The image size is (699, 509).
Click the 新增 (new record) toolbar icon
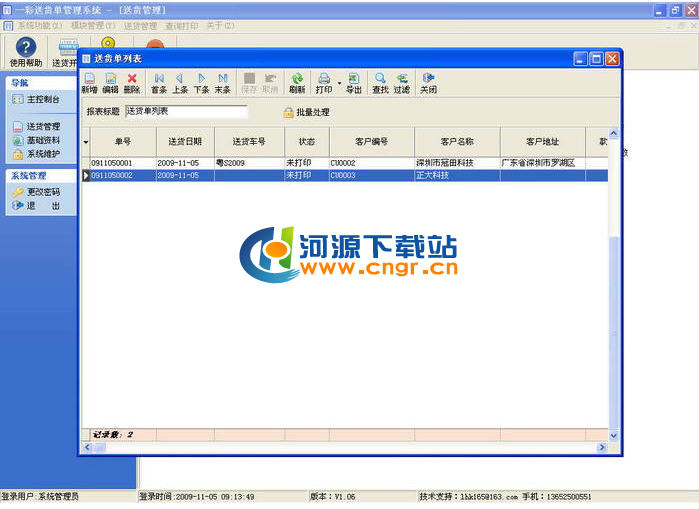(x=90, y=83)
